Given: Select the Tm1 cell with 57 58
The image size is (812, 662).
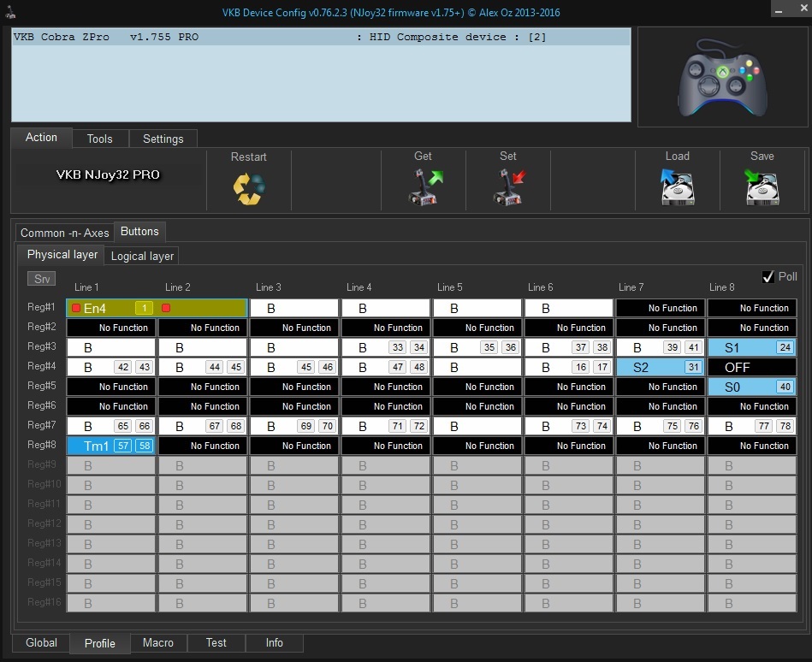Looking at the screenshot, I should click(111, 446).
